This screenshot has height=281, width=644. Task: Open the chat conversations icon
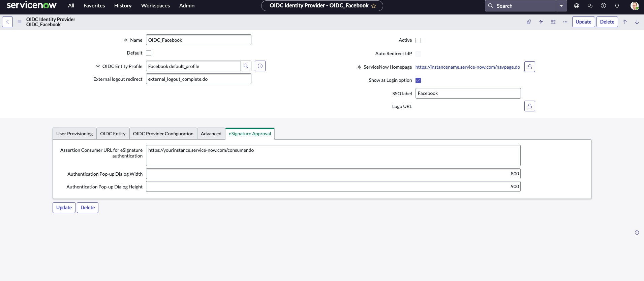(590, 6)
